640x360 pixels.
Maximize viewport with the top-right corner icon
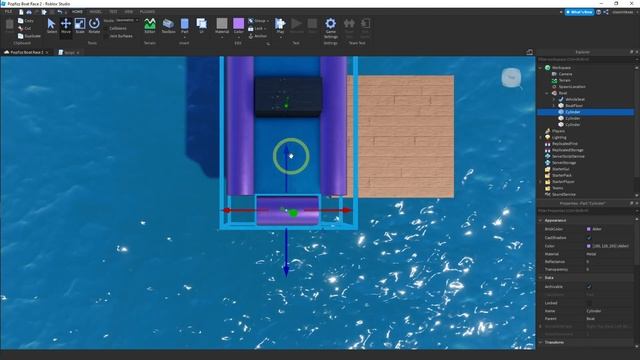(x=529, y=52)
